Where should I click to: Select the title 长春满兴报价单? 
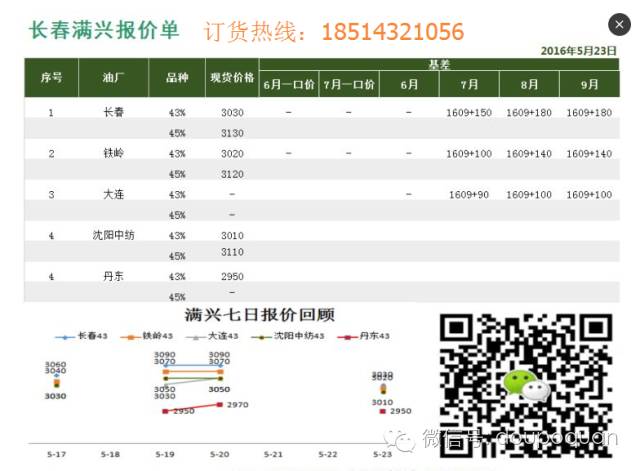pos(104,30)
